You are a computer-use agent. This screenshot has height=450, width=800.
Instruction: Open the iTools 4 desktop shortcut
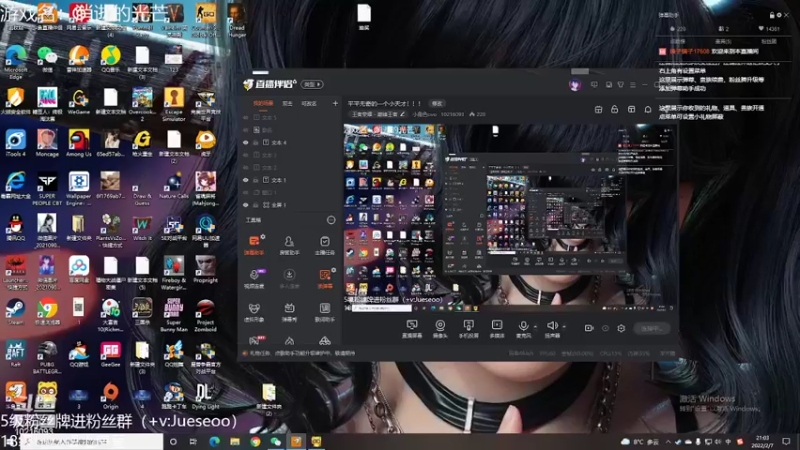[15, 143]
